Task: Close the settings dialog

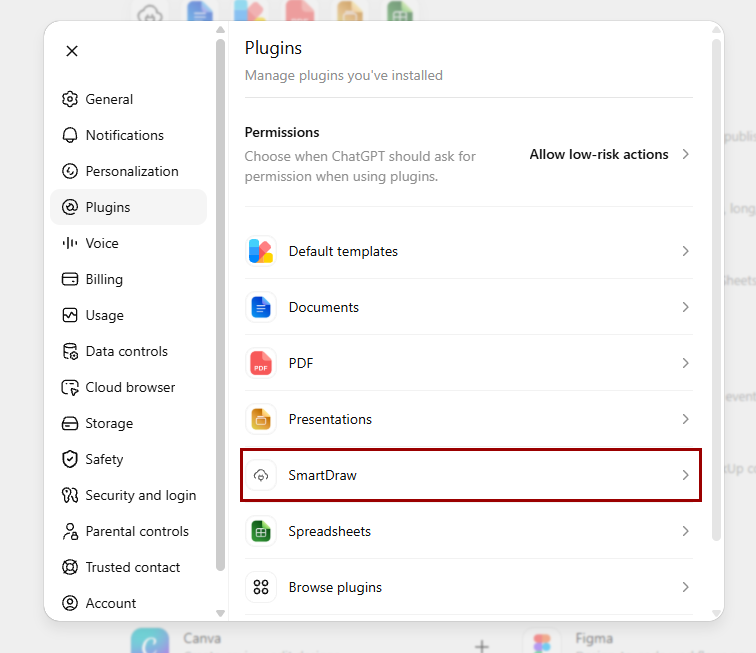Action: 72,51
